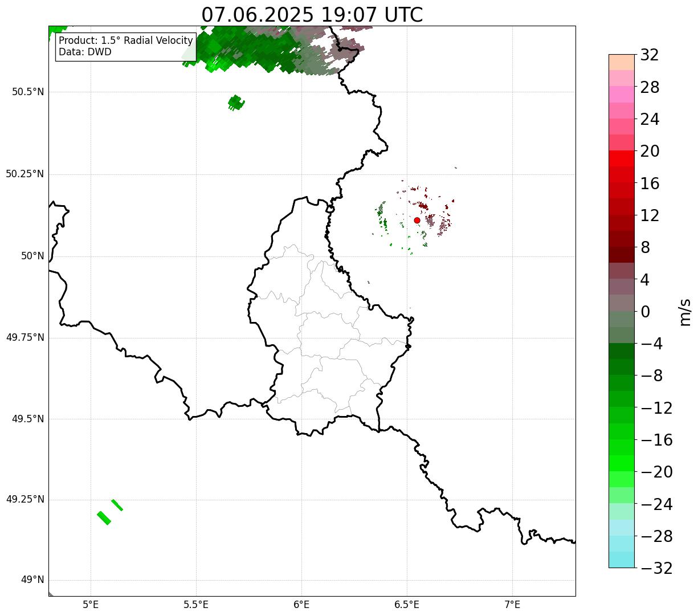The height and width of the screenshot is (616, 698).
Task: Click the 'm/s' colorbar unit label
Action: point(685,312)
